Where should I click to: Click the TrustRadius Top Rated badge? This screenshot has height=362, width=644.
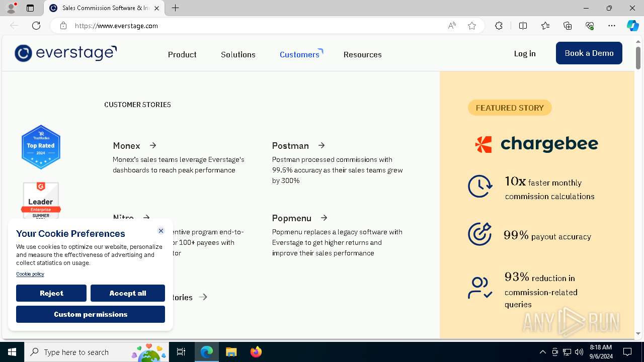41,147
